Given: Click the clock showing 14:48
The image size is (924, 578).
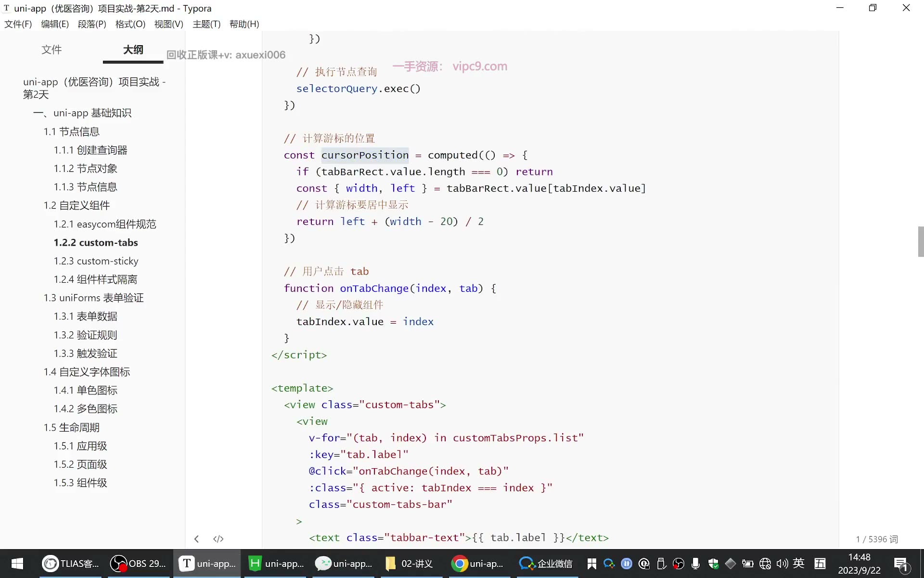Looking at the screenshot, I should point(860,557).
